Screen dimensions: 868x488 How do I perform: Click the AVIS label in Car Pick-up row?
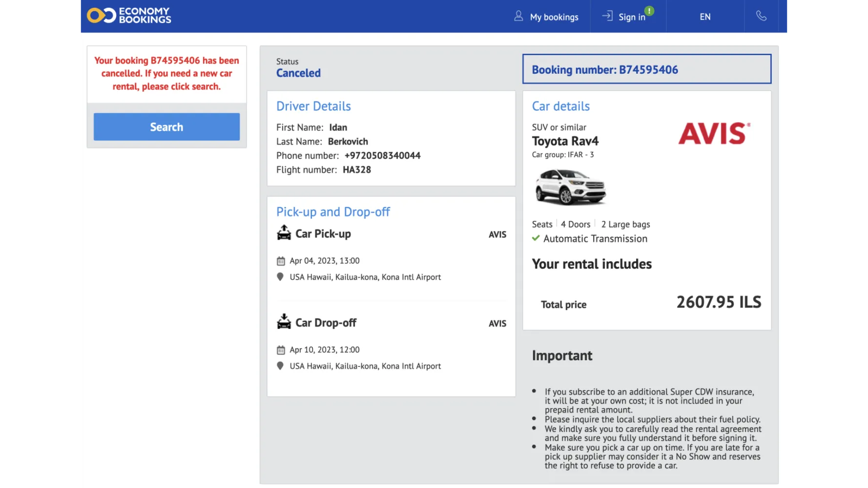pos(497,235)
